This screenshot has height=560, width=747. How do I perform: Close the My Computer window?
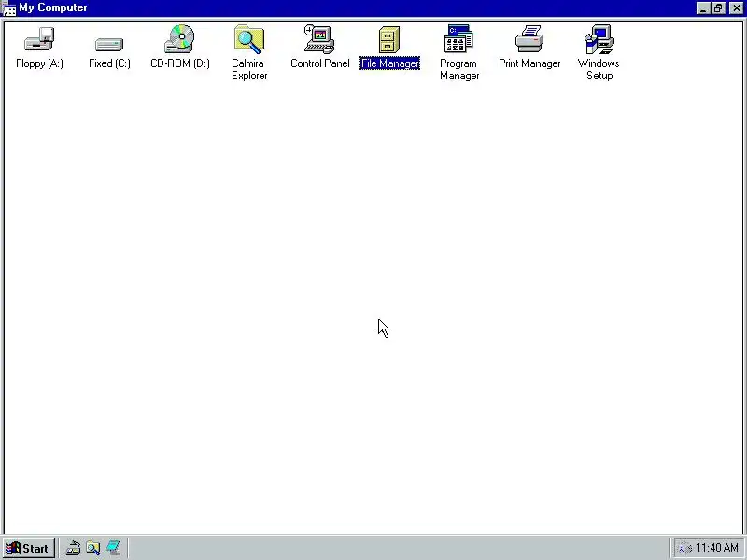point(736,8)
